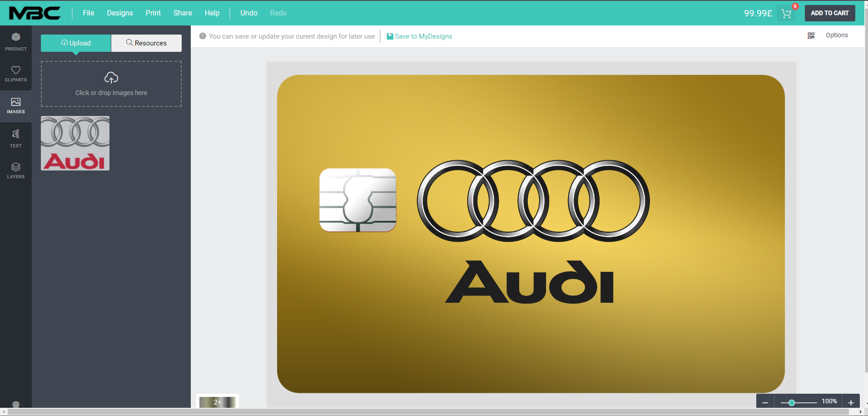Screen dimensions: 868x416
Task: Click the 2+ stage thumbnail below canvas
Action: pyautogui.click(x=218, y=402)
